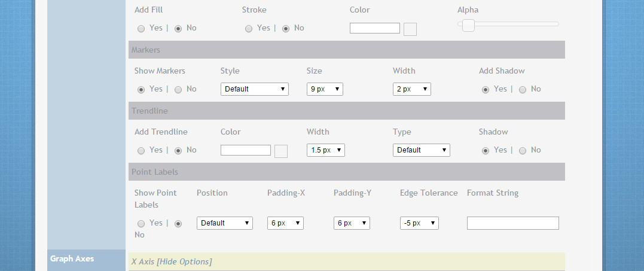Open the marker Size dropdown

pyautogui.click(x=325, y=89)
